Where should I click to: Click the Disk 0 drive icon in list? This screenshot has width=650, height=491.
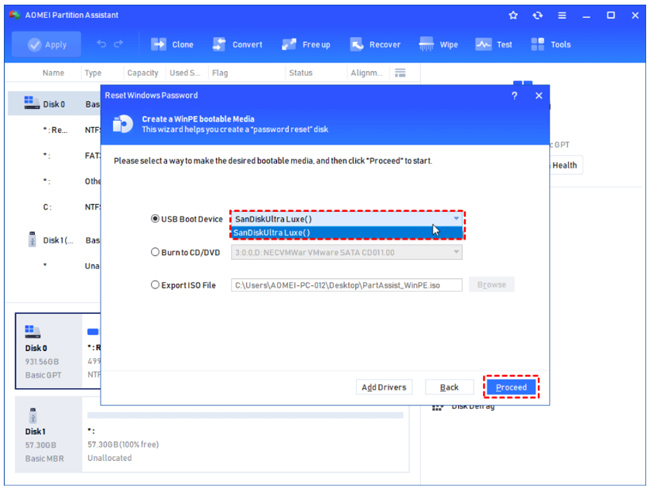pyautogui.click(x=32, y=102)
